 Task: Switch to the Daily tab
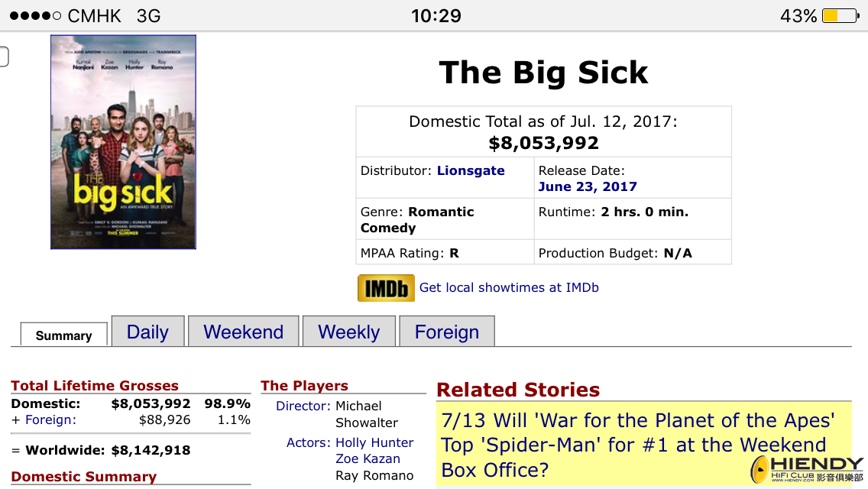tap(147, 332)
